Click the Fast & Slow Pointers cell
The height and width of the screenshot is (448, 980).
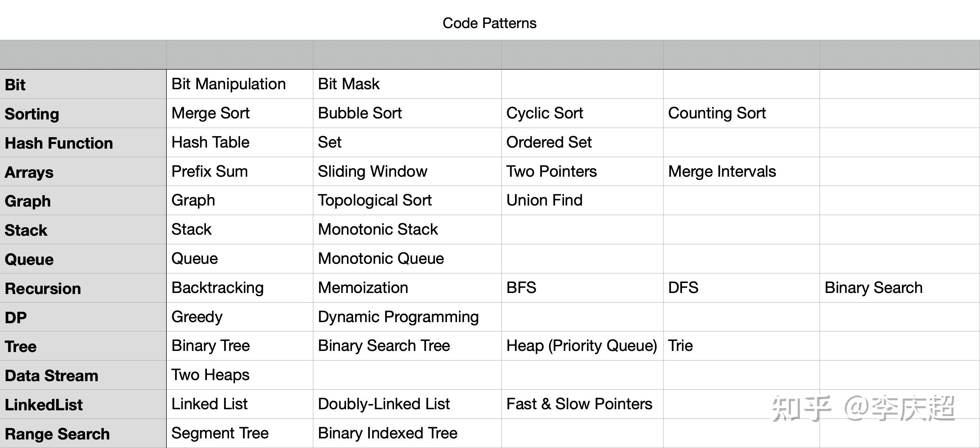pyautogui.click(x=579, y=404)
